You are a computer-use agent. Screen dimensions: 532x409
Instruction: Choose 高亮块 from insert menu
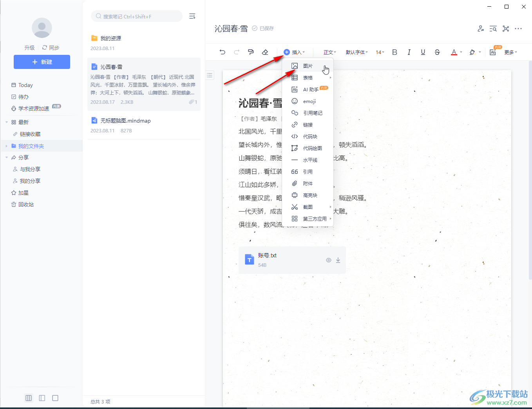pyautogui.click(x=308, y=195)
